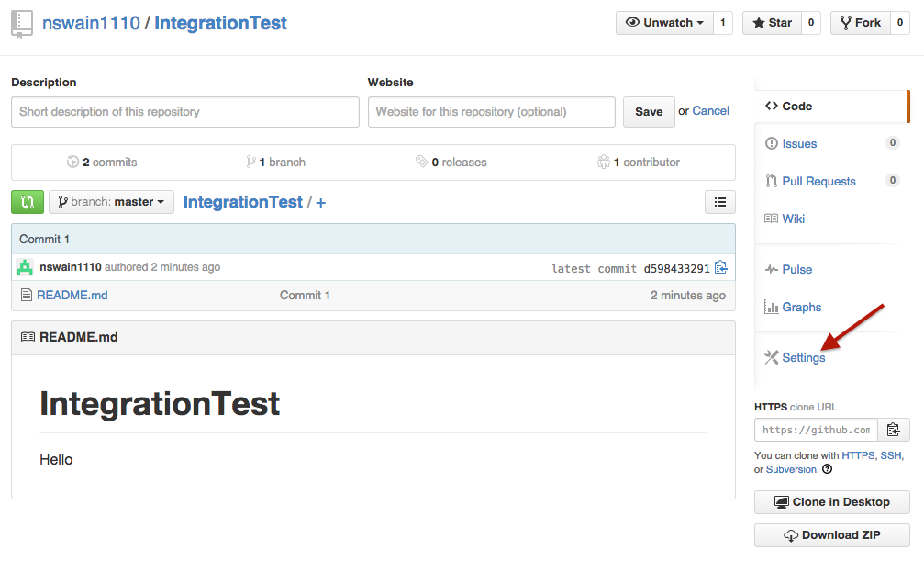The height and width of the screenshot is (561, 924).
Task: Click the watchers count next to Unwatch
Action: (723, 23)
